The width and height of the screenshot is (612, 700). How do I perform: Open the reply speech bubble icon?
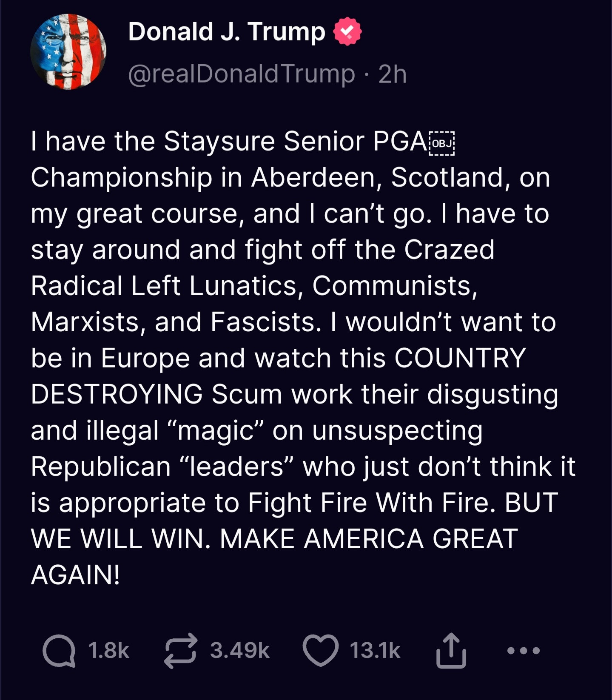[59, 651]
